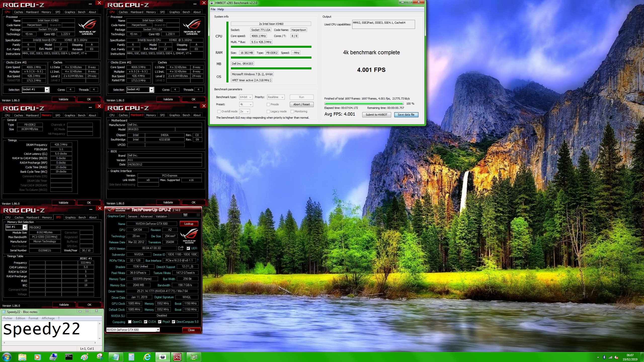
Task: Click the ROG logo in Socket #1 CPU-Z
Action: tap(87, 27)
